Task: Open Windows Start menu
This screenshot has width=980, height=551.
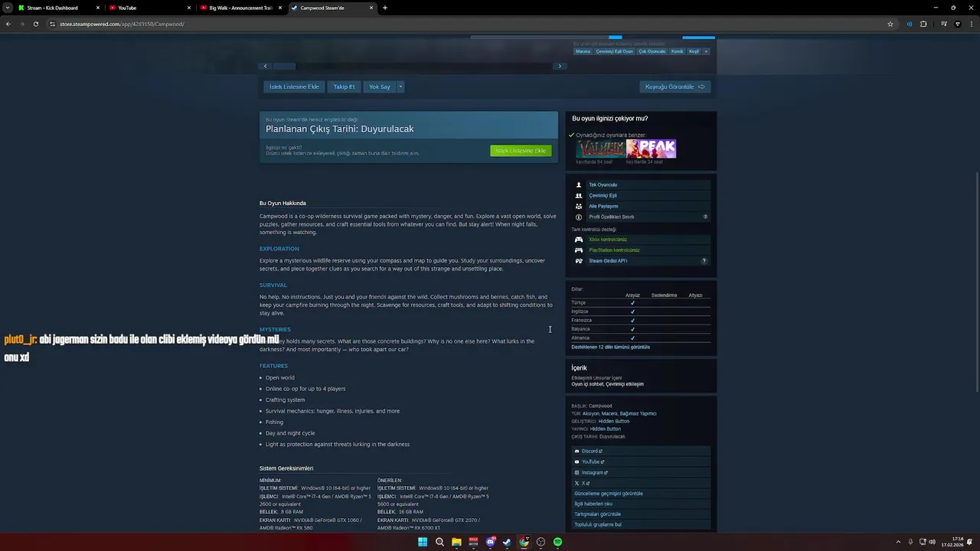Action: click(x=423, y=542)
